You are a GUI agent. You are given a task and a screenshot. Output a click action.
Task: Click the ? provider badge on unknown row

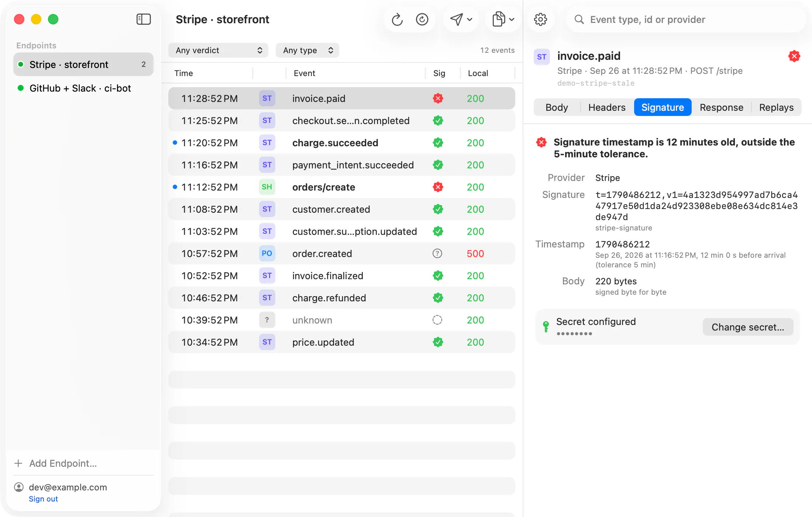tap(267, 320)
